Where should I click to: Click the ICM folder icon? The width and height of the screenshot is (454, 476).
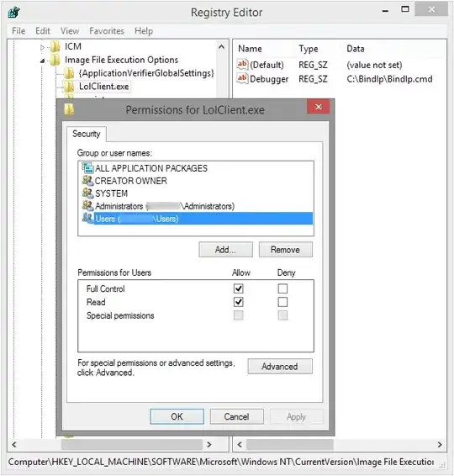point(55,46)
